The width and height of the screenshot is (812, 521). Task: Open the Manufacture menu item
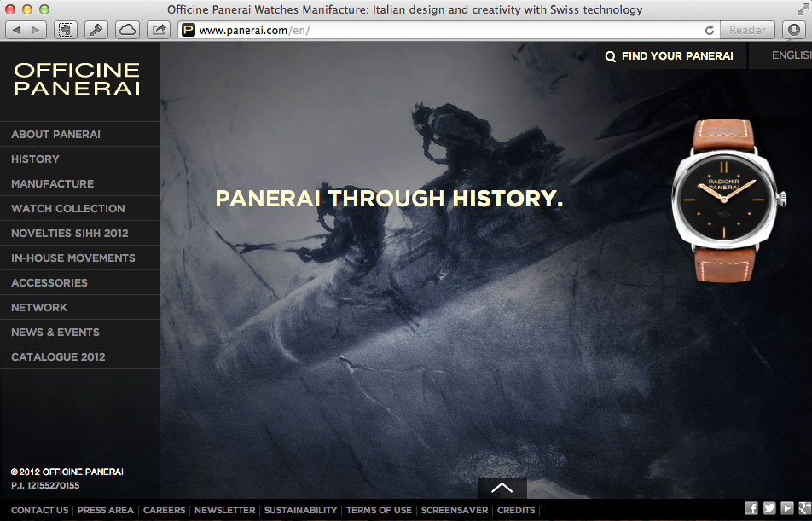80,184
